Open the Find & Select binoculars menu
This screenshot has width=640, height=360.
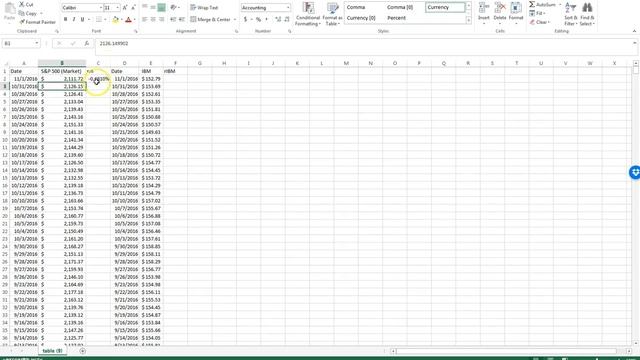click(x=587, y=14)
